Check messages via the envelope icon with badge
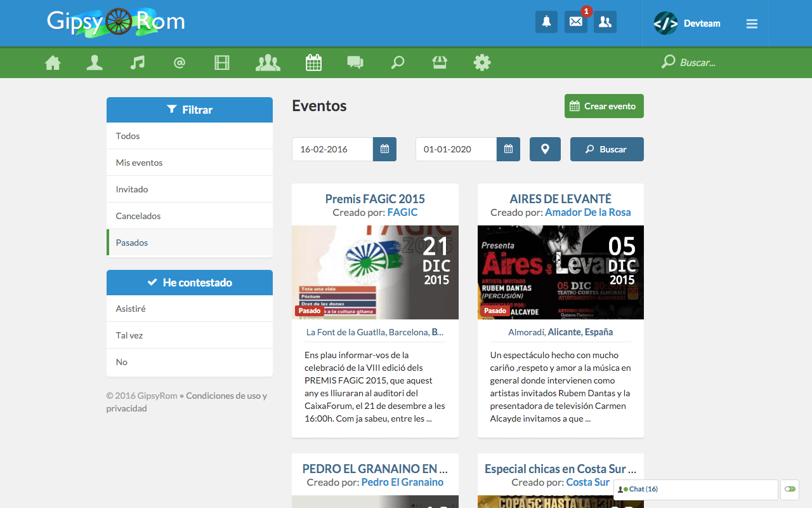The height and width of the screenshot is (508, 812). 575,22
